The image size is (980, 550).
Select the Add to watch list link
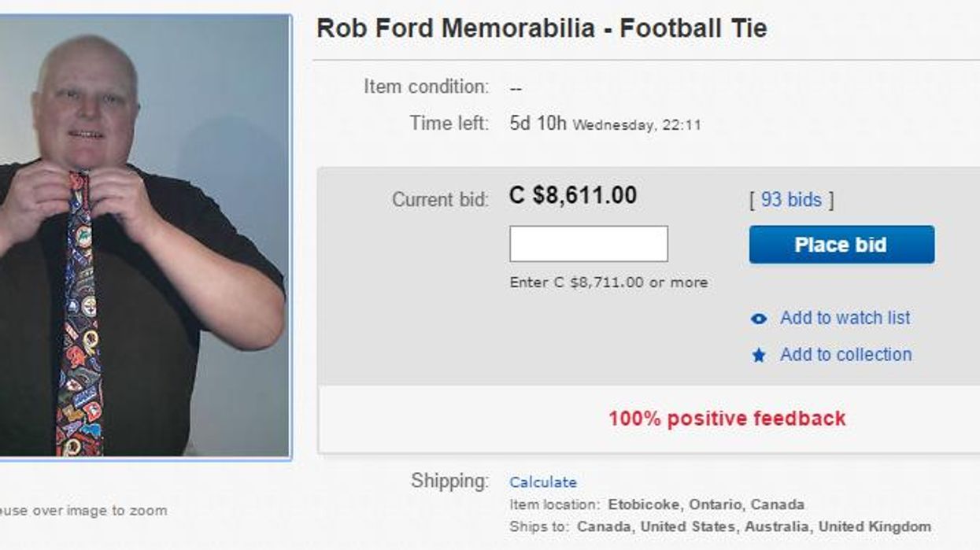point(845,318)
